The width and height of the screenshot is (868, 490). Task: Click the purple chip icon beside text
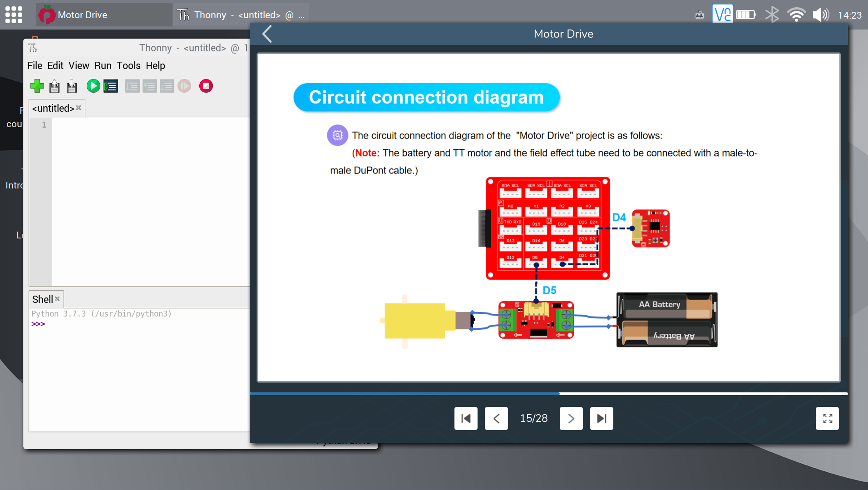[x=337, y=135]
